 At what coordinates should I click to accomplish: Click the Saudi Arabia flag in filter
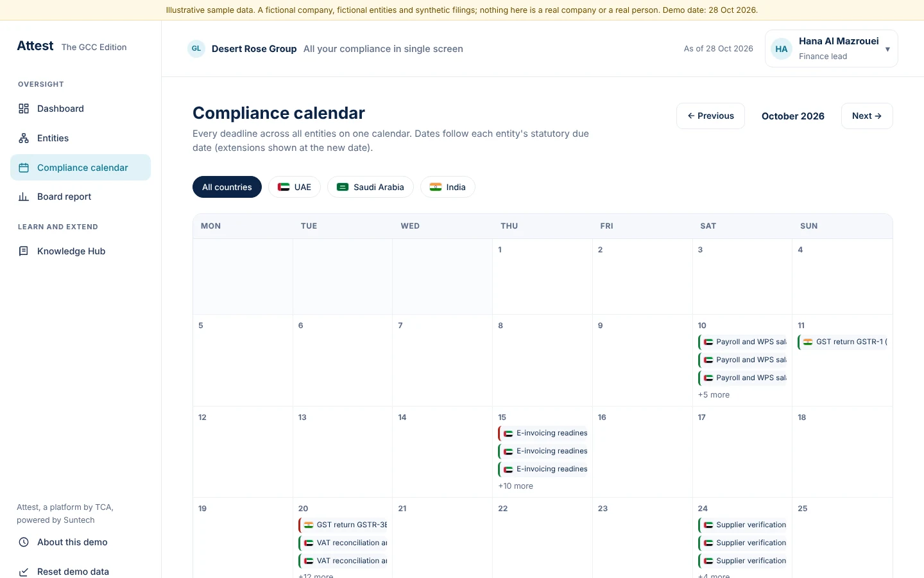(x=343, y=187)
